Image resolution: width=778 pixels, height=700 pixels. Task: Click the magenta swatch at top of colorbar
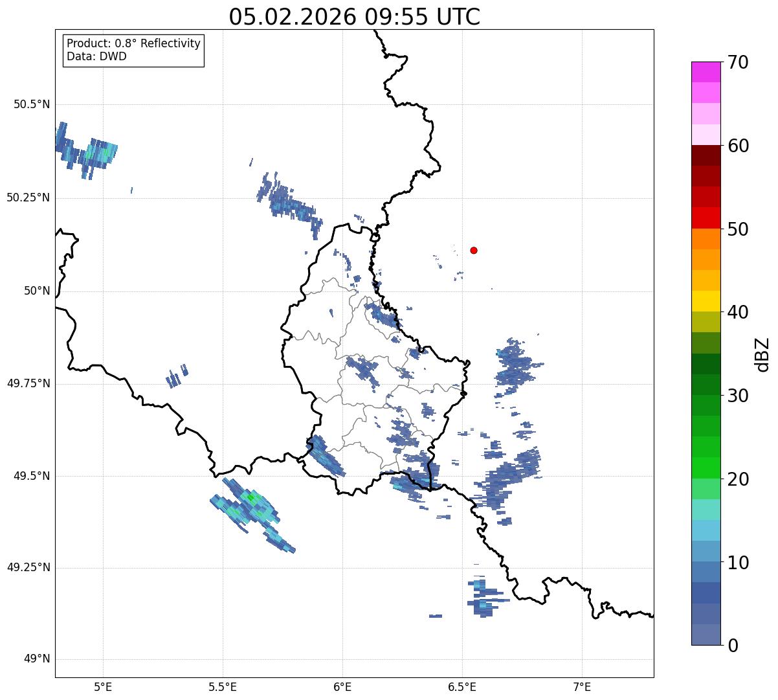[706, 72]
